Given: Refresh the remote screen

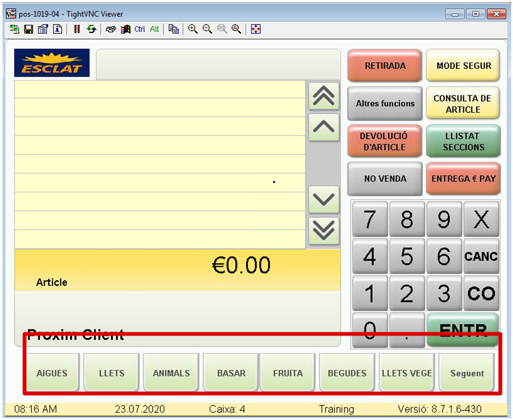Looking at the screenshot, I should point(91,29).
